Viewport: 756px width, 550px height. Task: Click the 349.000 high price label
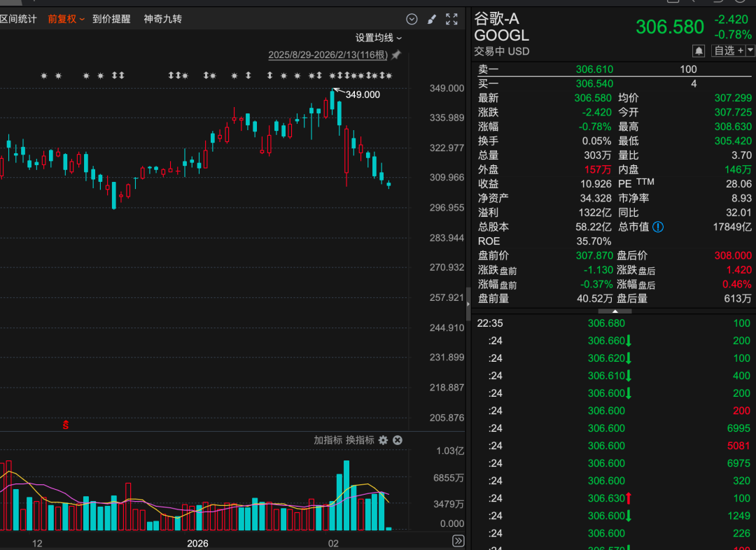tap(363, 95)
